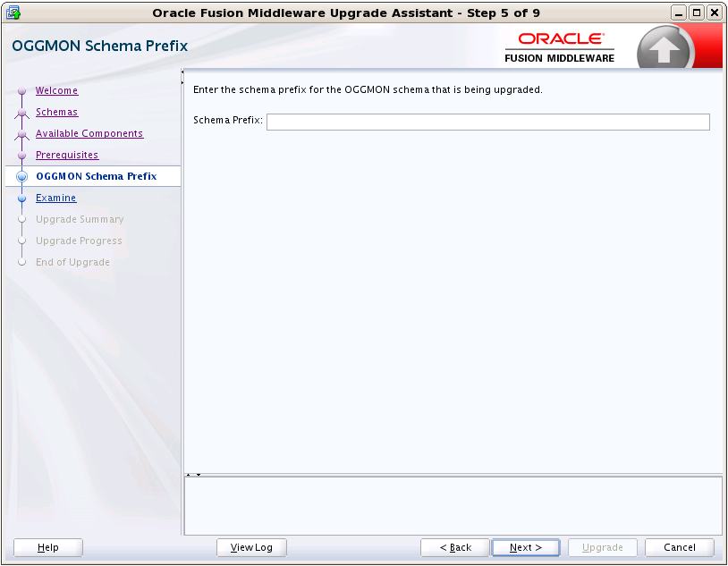Select the OGGMON Schema Prefix navigation item
Viewport: 728px width, 566px height.
coord(96,176)
